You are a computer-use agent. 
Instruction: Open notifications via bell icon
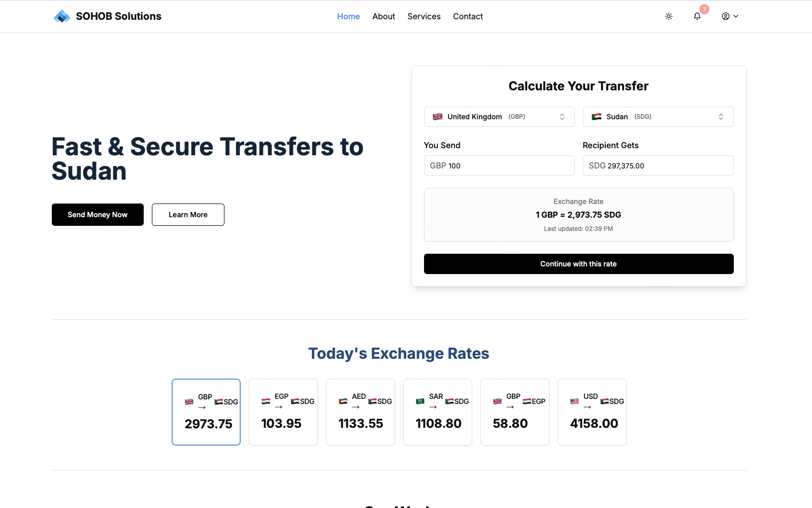coord(696,16)
